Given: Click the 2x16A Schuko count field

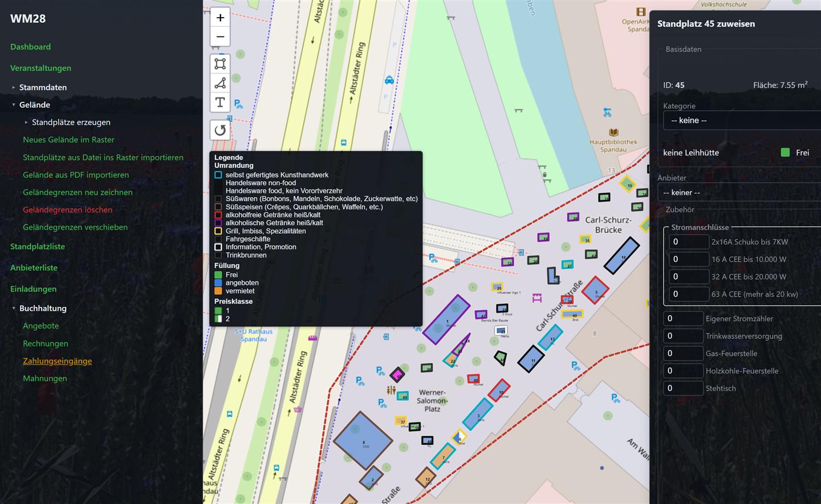Looking at the screenshot, I should 689,242.
